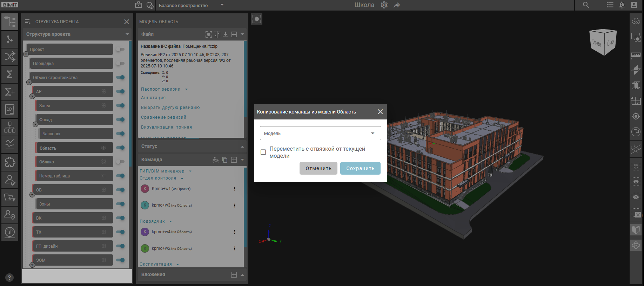The width and height of the screenshot is (644, 286).
Task: Click the search magnifier icon in top bar
Action: point(586,5)
